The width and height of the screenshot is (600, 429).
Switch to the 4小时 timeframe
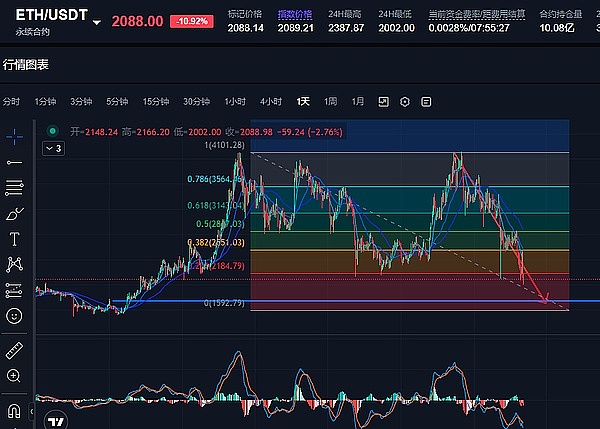270,101
